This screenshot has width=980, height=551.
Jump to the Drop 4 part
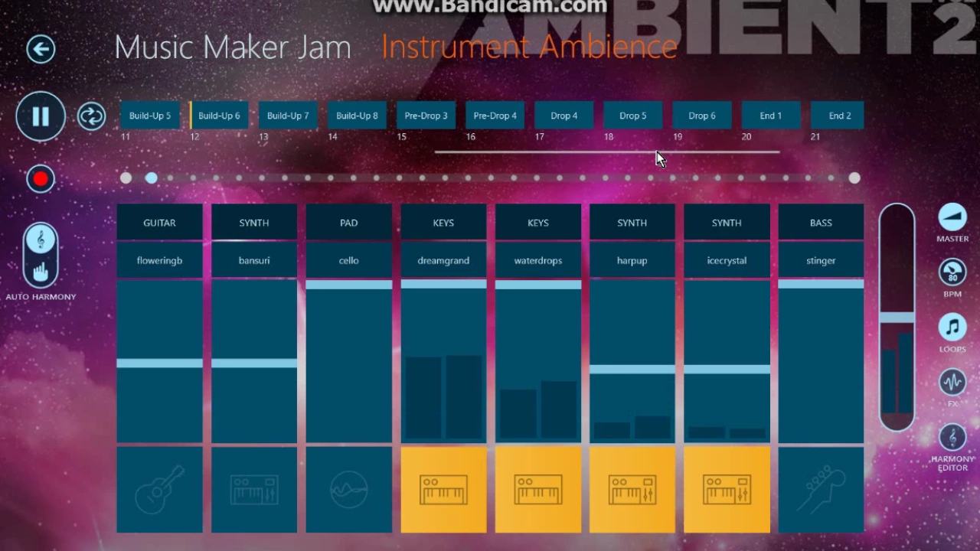[563, 116]
